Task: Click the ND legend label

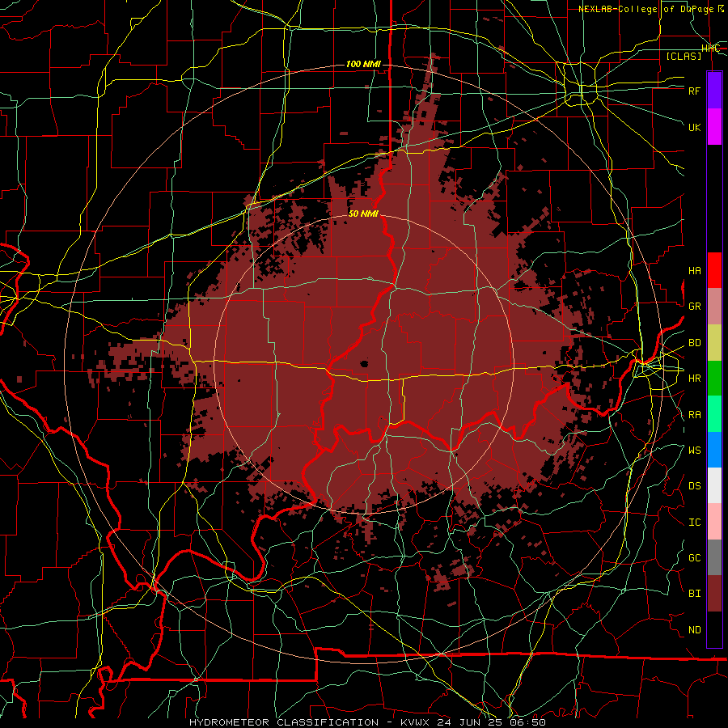Action: coord(694,630)
